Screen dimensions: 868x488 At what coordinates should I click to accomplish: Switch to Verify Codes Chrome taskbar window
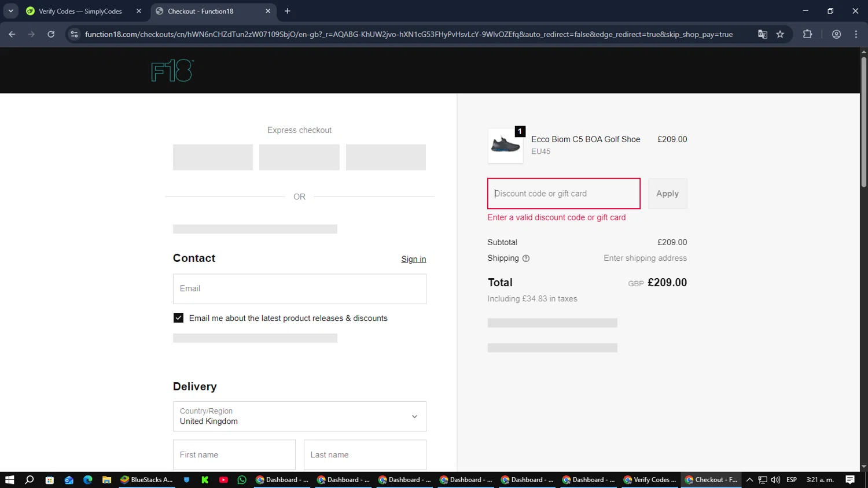(x=650, y=480)
